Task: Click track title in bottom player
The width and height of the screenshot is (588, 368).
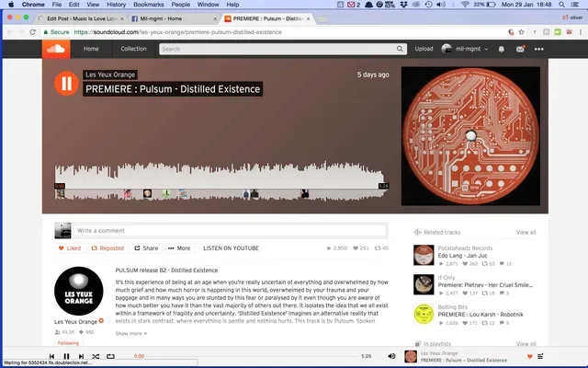Action: [x=463, y=360]
